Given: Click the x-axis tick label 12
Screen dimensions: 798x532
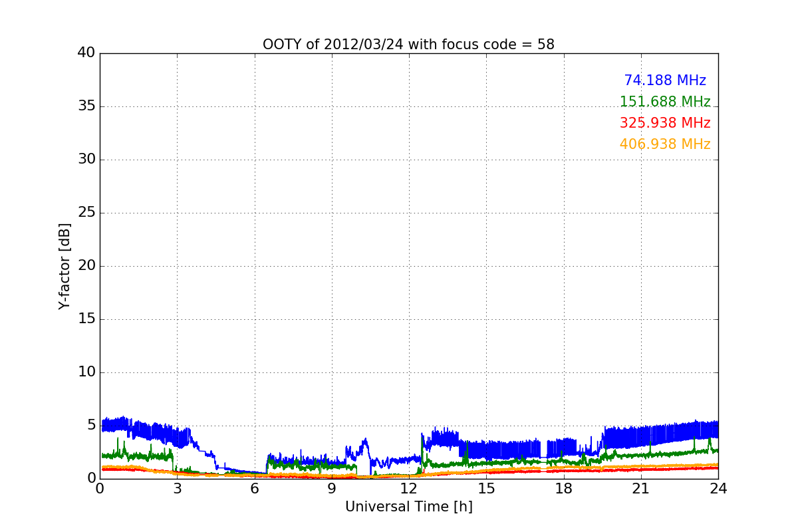Looking at the screenshot, I should (409, 489).
